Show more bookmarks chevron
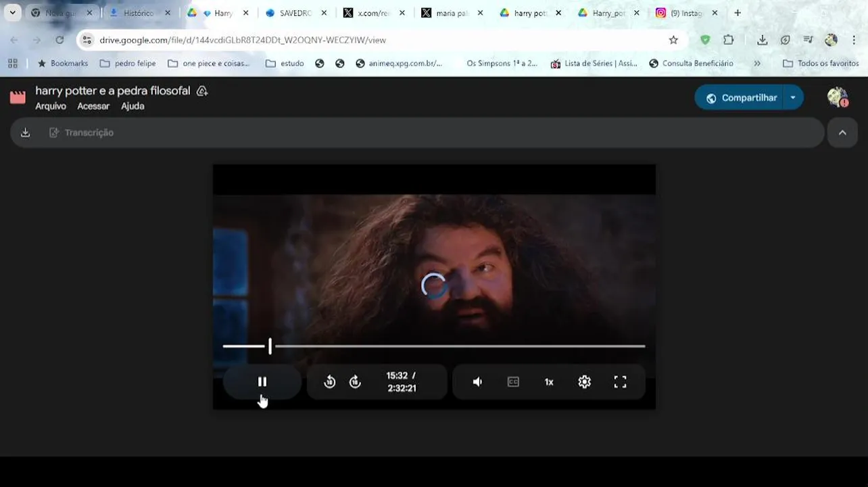The height and width of the screenshot is (487, 868). 756,64
